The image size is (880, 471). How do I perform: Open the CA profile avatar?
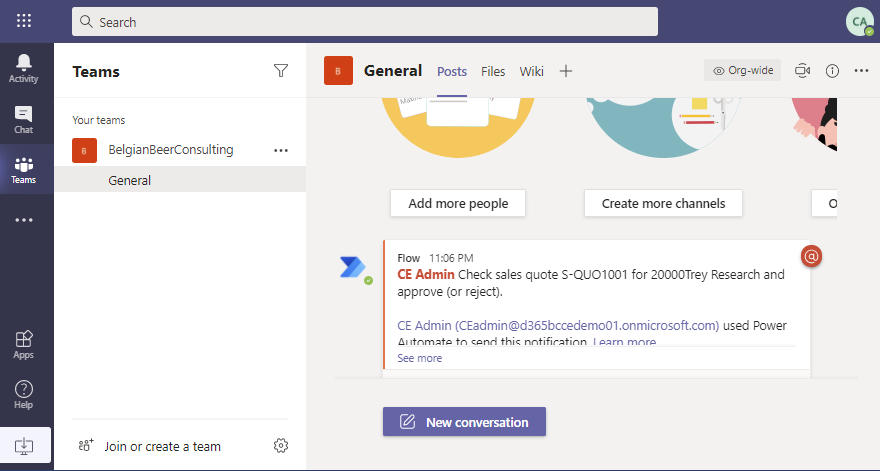point(859,22)
